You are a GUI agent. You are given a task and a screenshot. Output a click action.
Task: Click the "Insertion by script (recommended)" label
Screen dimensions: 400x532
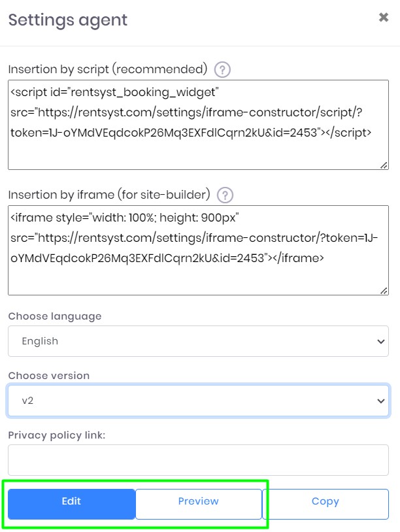coord(107,69)
